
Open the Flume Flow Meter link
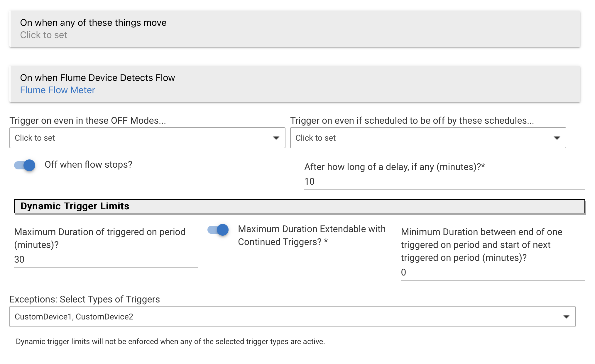pyautogui.click(x=58, y=90)
